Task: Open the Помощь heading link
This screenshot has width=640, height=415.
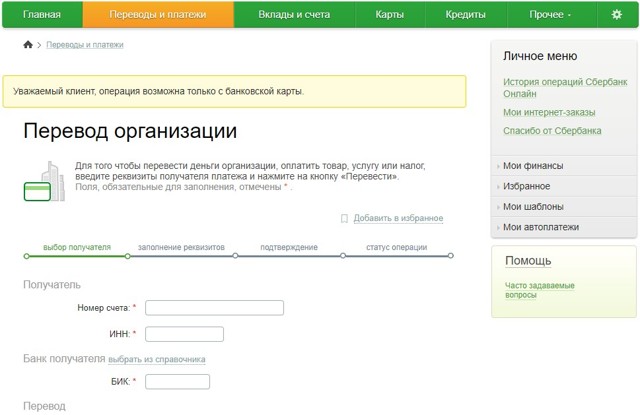Action: [x=528, y=261]
